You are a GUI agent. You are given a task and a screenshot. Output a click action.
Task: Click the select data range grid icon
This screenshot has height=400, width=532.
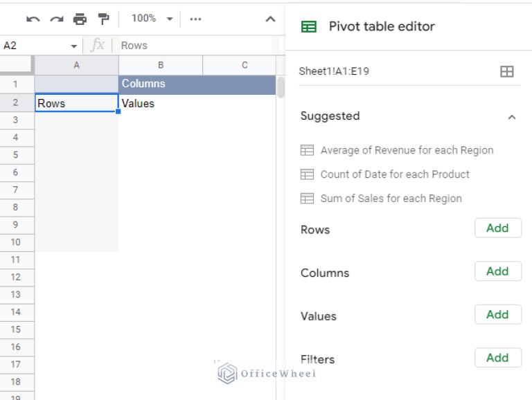click(x=506, y=71)
